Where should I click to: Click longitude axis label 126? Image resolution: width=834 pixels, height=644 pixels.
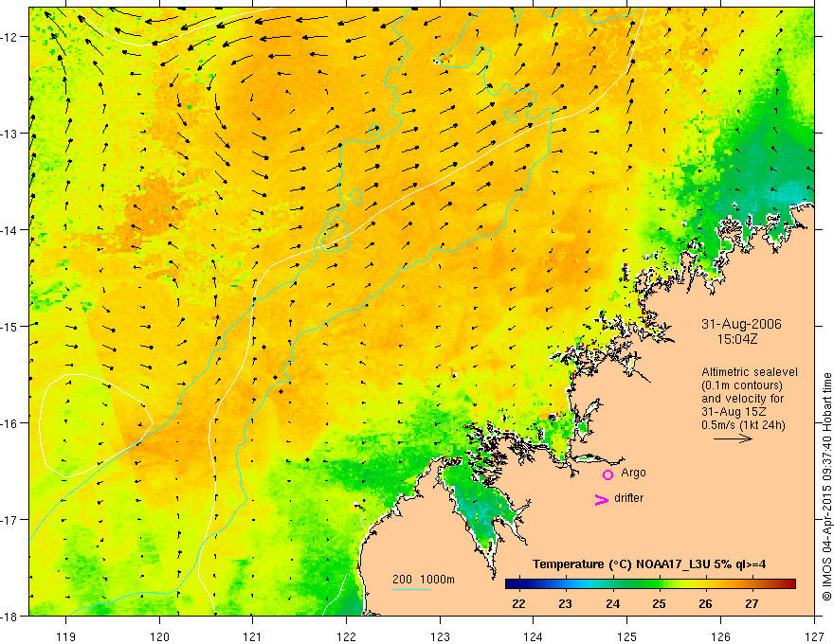[x=720, y=636]
